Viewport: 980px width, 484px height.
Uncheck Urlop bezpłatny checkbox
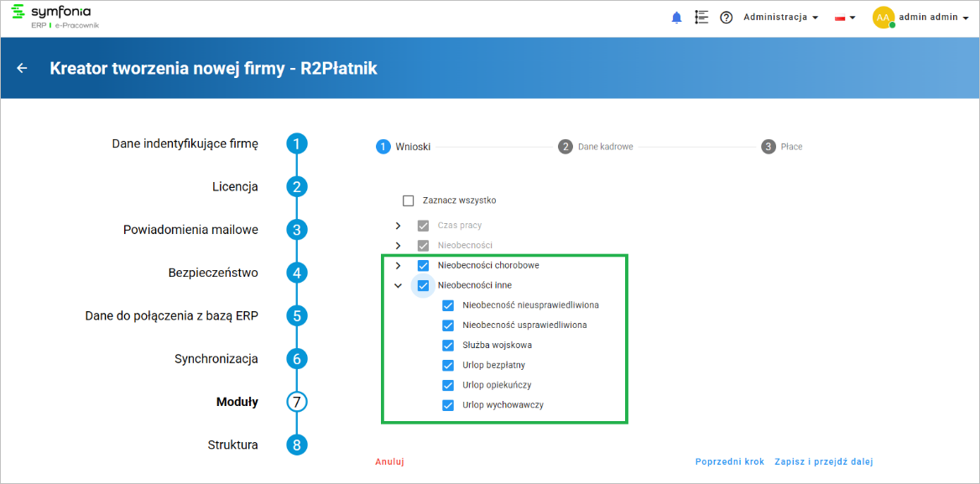click(447, 365)
